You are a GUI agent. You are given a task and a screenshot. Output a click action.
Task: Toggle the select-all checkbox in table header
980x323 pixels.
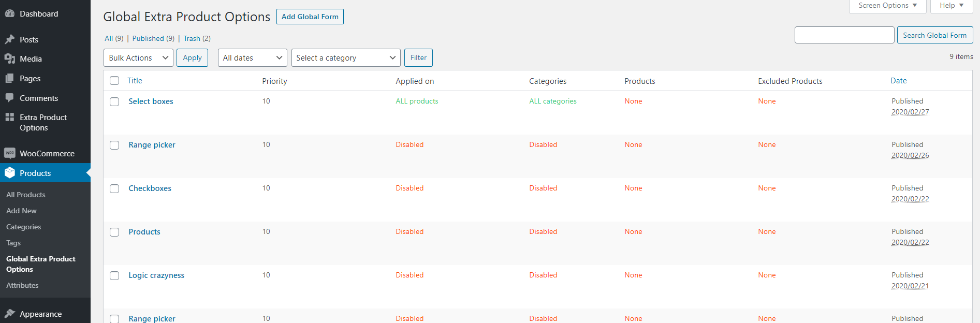[114, 81]
